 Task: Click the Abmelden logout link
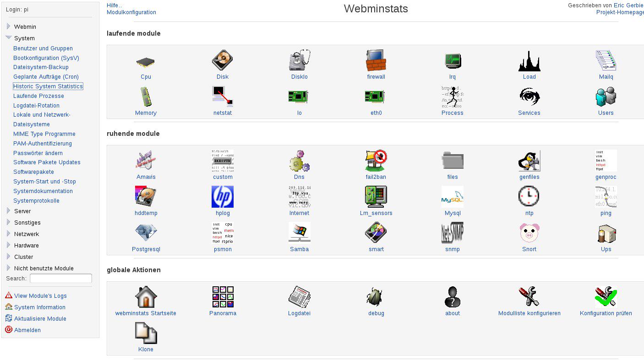coord(27,330)
